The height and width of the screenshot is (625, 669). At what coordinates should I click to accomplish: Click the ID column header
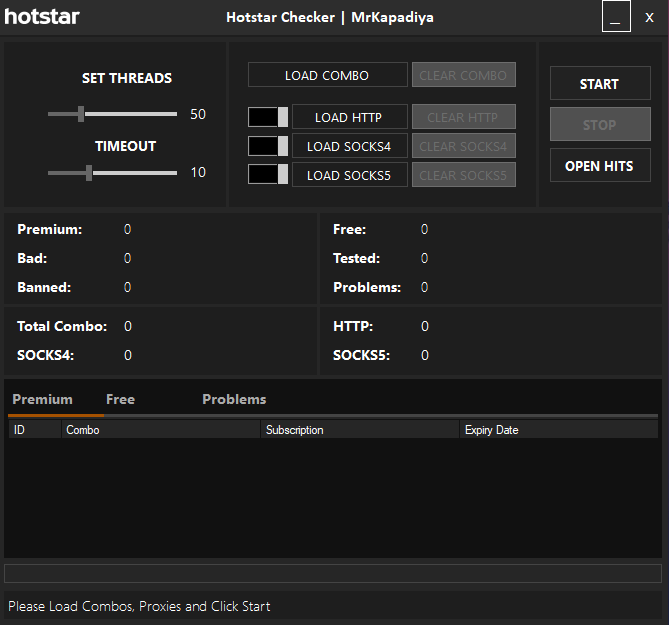pos(35,430)
